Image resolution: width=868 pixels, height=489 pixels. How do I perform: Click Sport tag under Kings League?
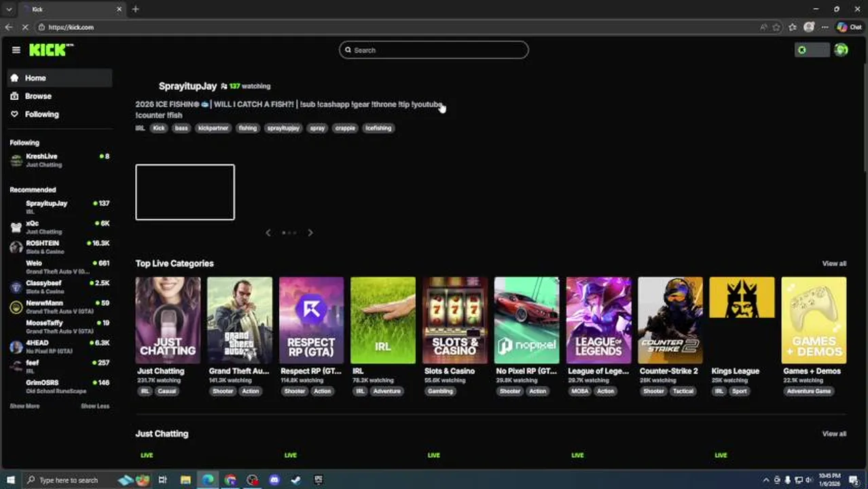coord(739,391)
